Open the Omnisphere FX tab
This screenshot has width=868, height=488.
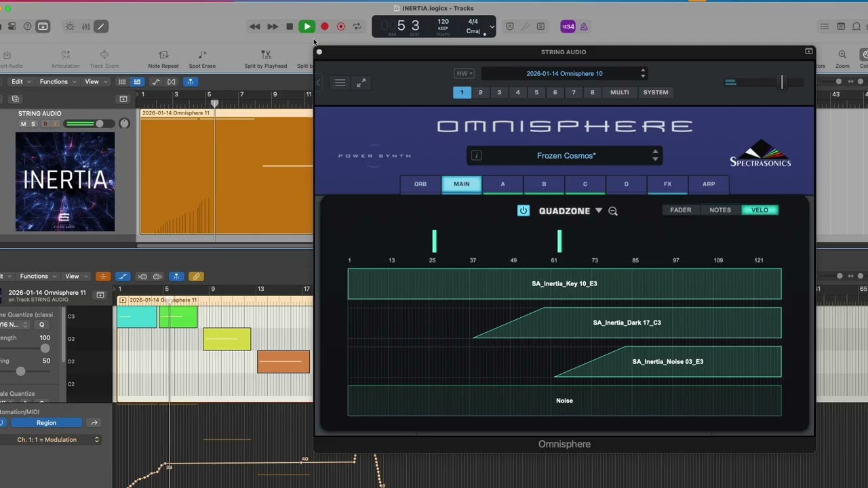(x=667, y=184)
